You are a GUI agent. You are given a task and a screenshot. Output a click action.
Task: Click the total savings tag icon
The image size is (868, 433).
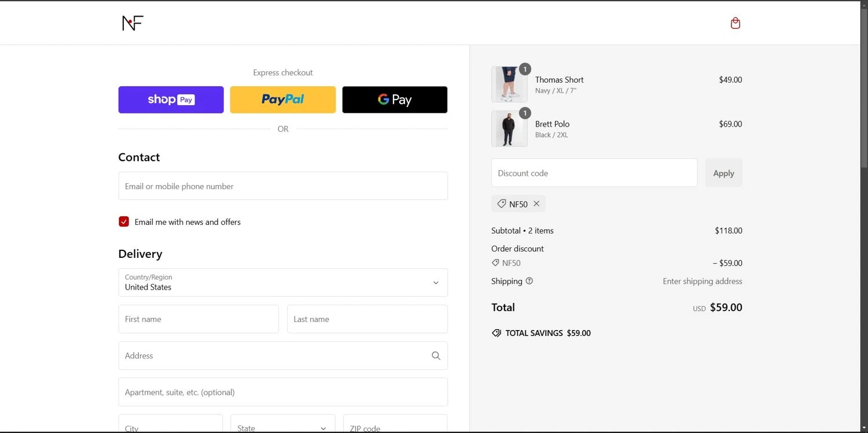496,333
